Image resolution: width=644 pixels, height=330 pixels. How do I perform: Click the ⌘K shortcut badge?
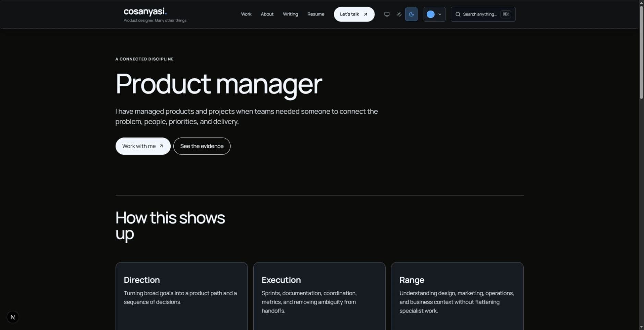point(506,14)
